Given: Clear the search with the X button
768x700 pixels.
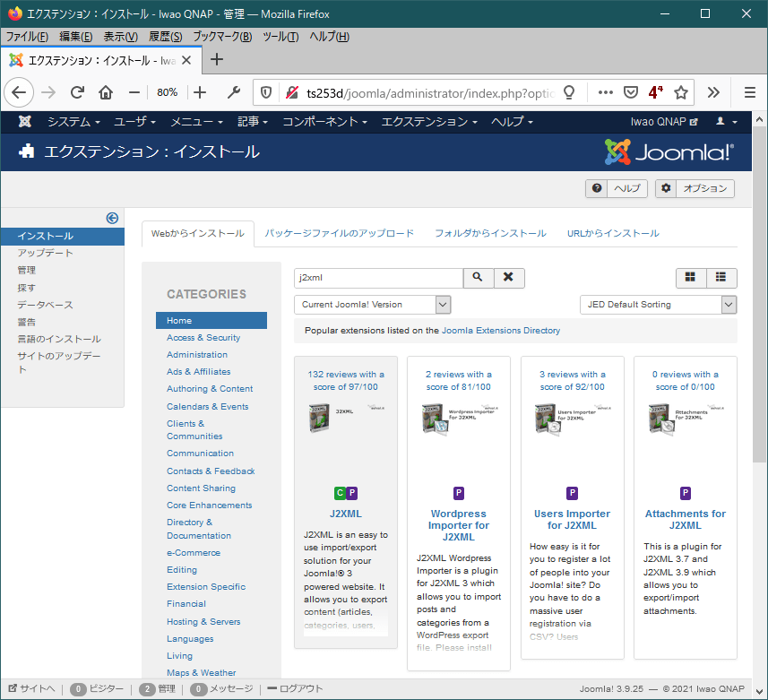Looking at the screenshot, I should [x=509, y=278].
